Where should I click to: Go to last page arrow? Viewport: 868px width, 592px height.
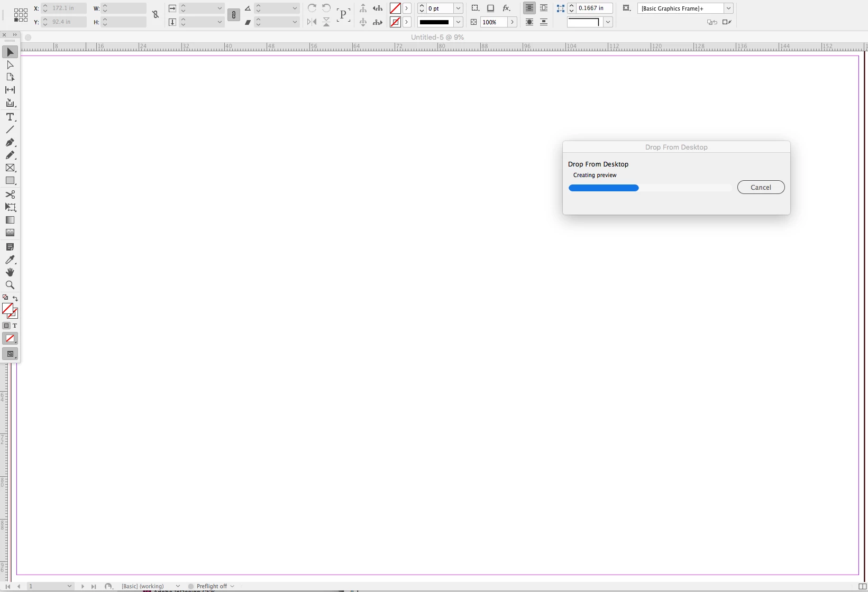(94, 586)
